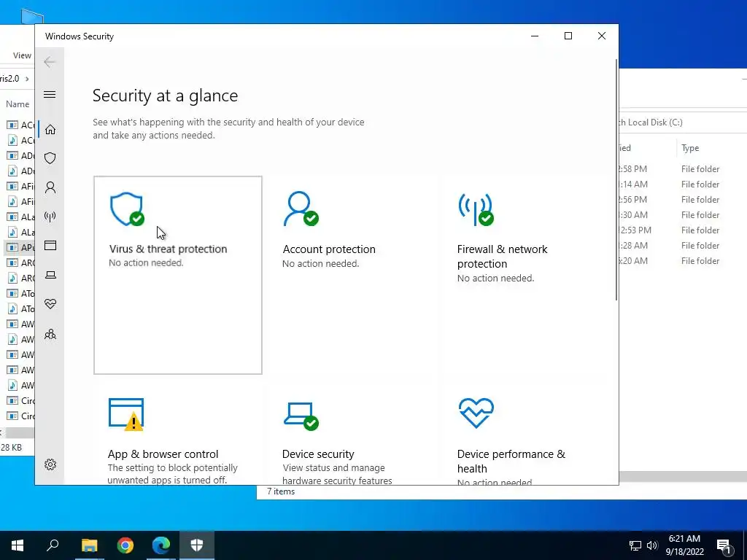Open Family options sidebar icon
The height and width of the screenshot is (560, 747).
[50, 334]
